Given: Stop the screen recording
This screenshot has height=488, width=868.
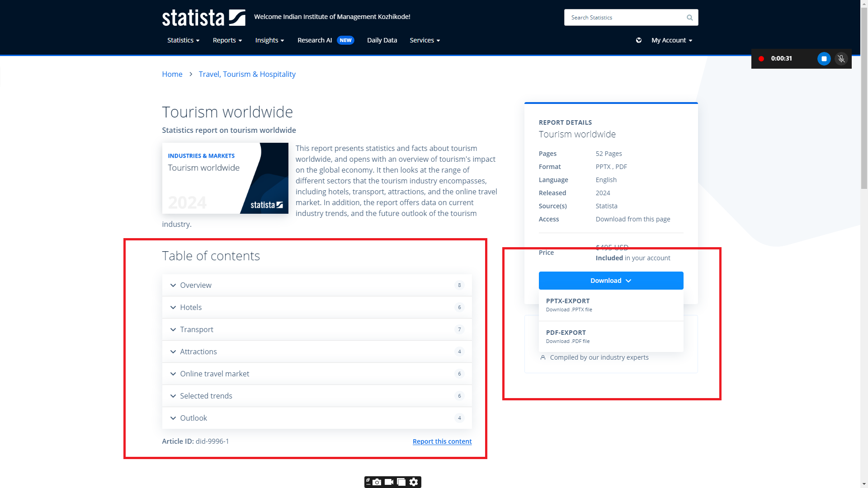Looking at the screenshot, I should coord(824,59).
